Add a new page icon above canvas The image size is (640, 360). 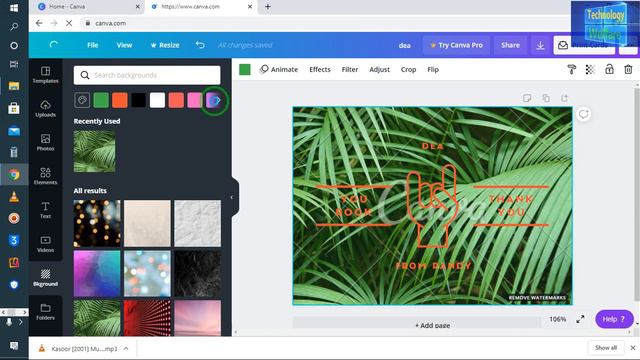click(x=564, y=98)
